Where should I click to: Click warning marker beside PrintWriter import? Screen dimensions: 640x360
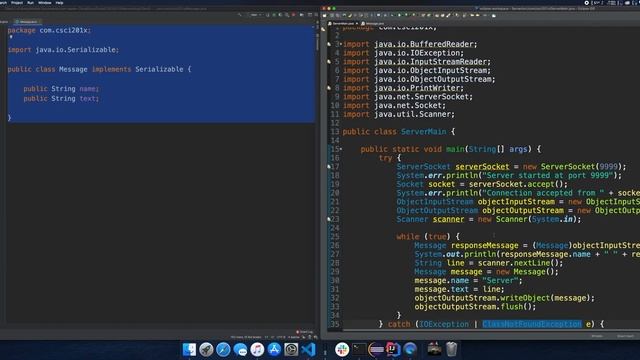coord(329,88)
